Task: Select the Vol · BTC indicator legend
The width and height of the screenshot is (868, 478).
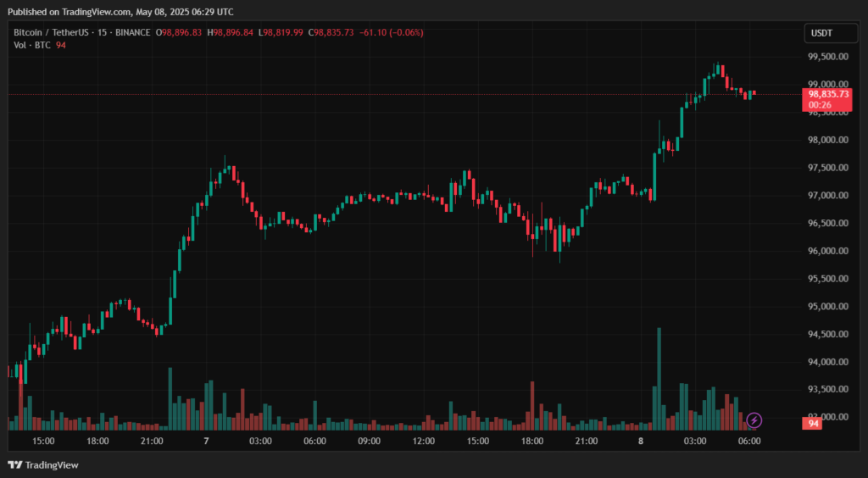Action: 30,45
